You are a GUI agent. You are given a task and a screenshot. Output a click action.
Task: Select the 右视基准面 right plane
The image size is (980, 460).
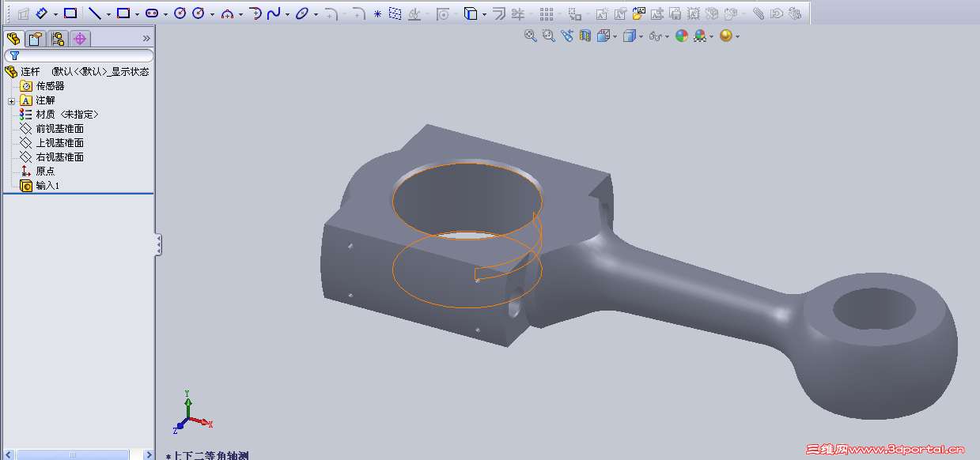click(x=51, y=157)
